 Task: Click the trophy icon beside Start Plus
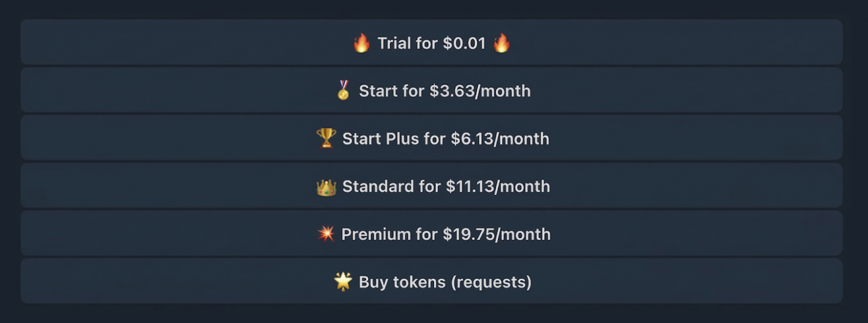(326, 138)
